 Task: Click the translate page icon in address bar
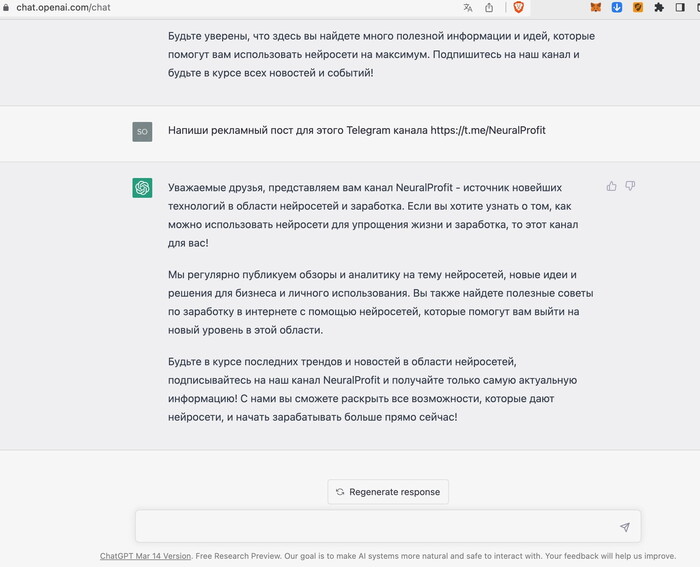click(x=467, y=8)
